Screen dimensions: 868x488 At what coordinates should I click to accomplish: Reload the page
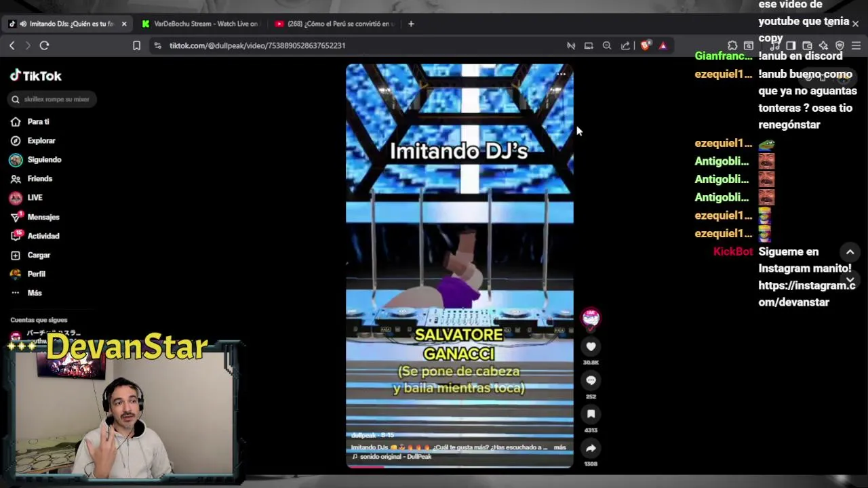pyautogui.click(x=44, y=45)
